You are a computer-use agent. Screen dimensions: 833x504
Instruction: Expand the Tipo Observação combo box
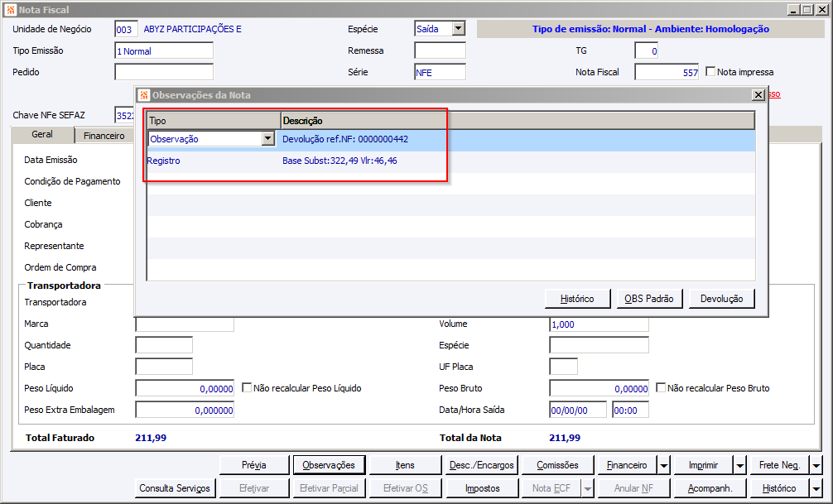[267, 138]
